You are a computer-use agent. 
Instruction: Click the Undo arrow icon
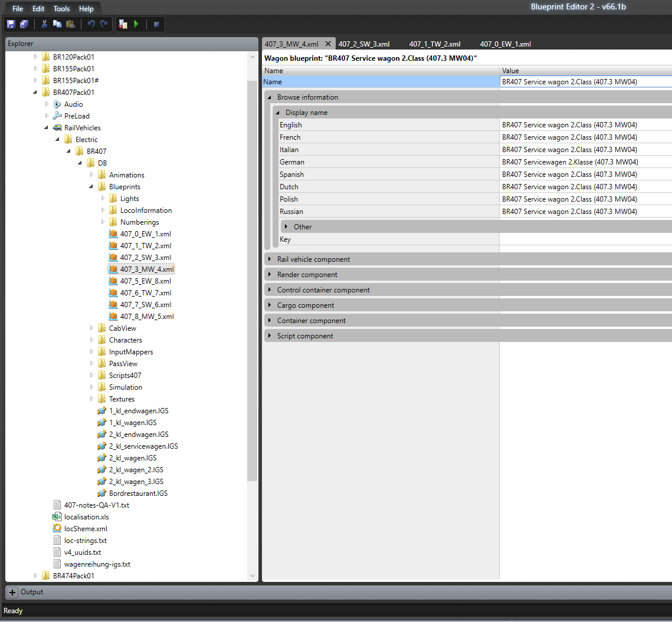tap(91, 24)
